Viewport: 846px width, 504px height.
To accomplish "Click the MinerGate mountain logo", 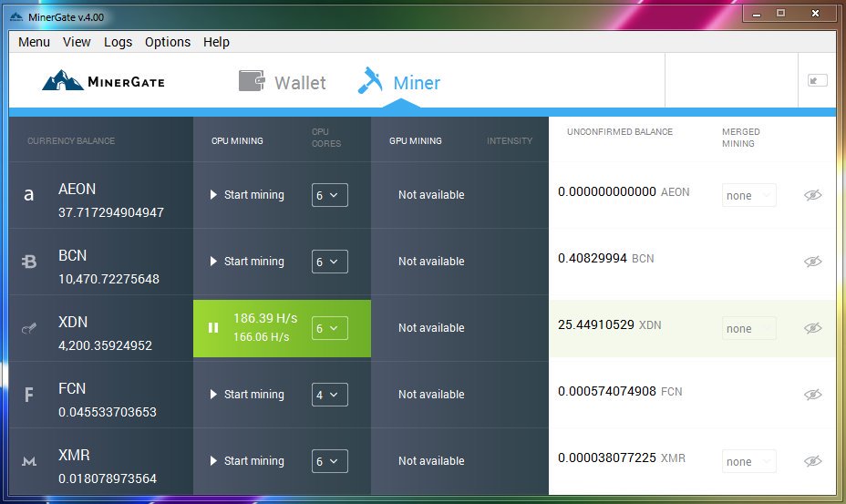I will point(63,80).
